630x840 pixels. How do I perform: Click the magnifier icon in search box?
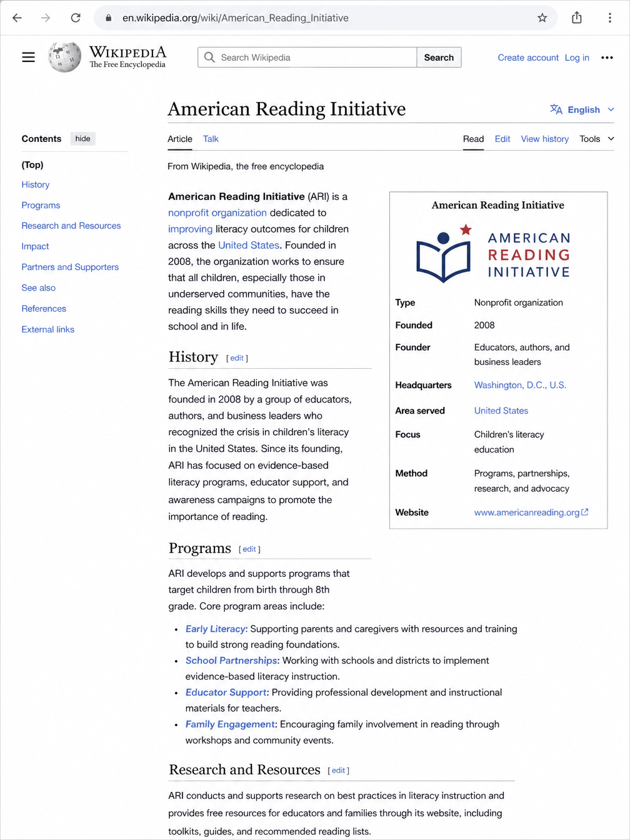[209, 57]
